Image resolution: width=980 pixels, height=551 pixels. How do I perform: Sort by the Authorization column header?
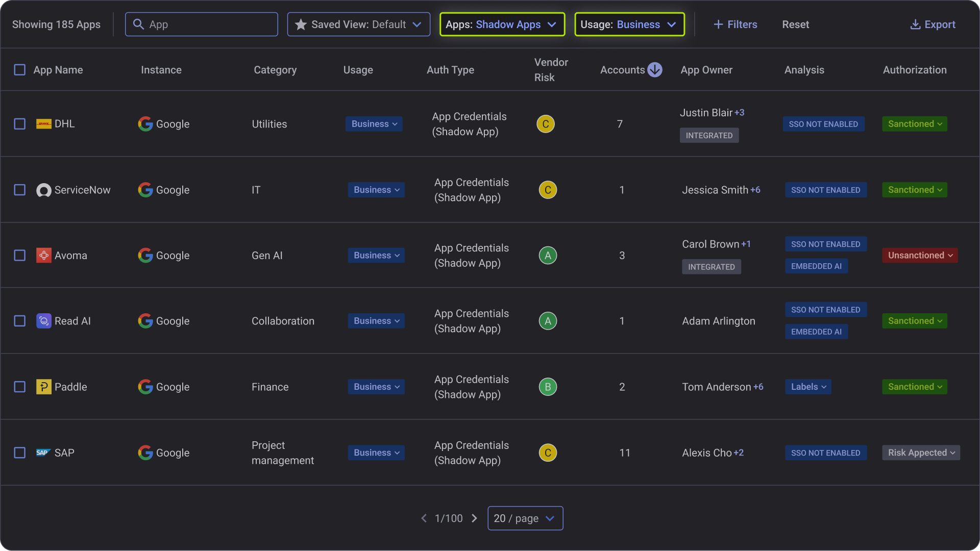pos(915,70)
